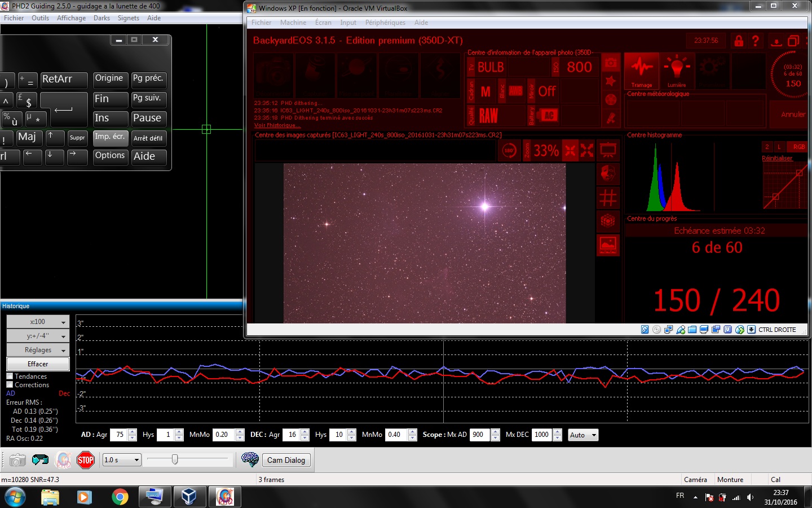The width and height of the screenshot is (812, 508).
Task: Open the Auto declination mode dropdown
Action: coord(582,435)
